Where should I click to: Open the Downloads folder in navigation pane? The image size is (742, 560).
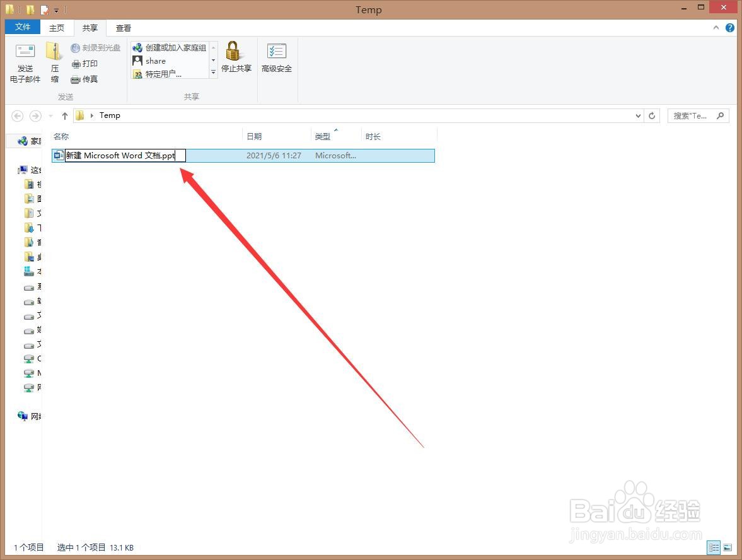pos(33,228)
